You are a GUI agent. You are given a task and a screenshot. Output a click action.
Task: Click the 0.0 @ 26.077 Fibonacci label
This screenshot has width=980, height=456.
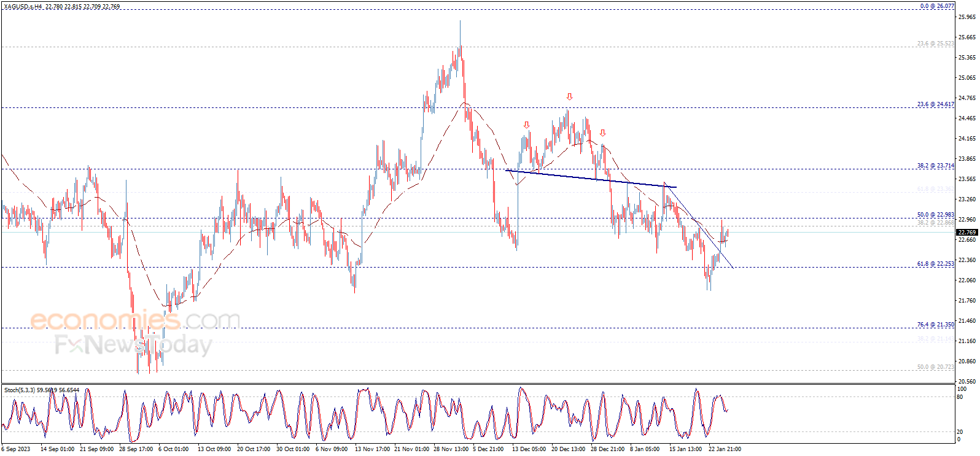[x=937, y=6]
